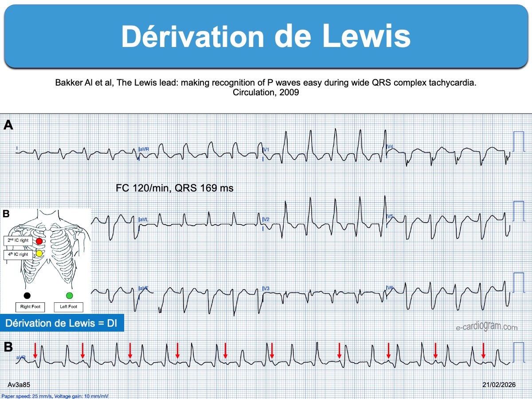This screenshot has width=532, height=399.
Task: Click the yellow electrode dot on the chest
Action: click(x=39, y=254)
